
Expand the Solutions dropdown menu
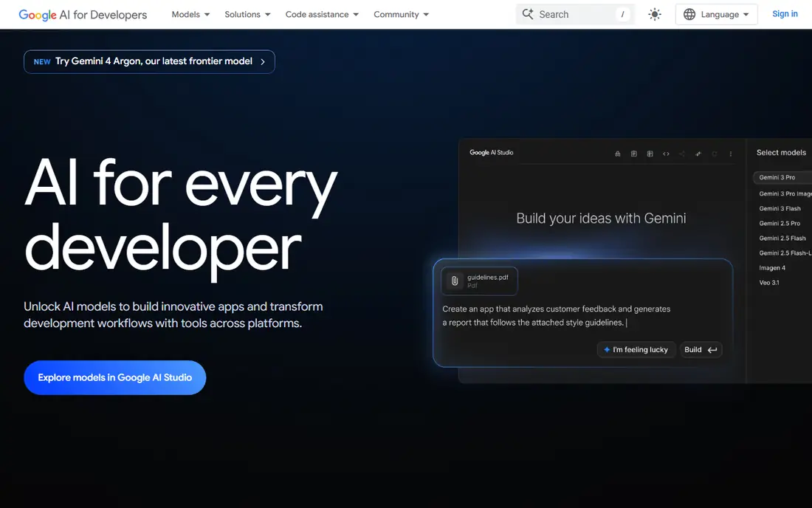(x=247, y=15)
